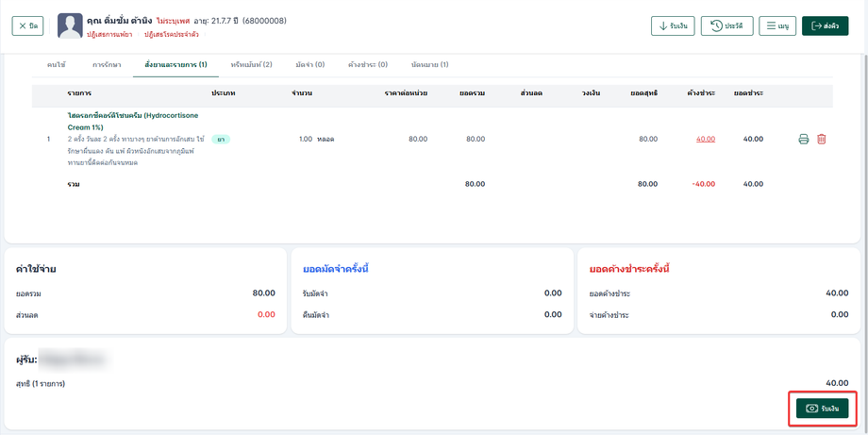868x435 pixels.
Task: Click the ยอดสุทธิ column header
Action: click(x=643, y=93)
